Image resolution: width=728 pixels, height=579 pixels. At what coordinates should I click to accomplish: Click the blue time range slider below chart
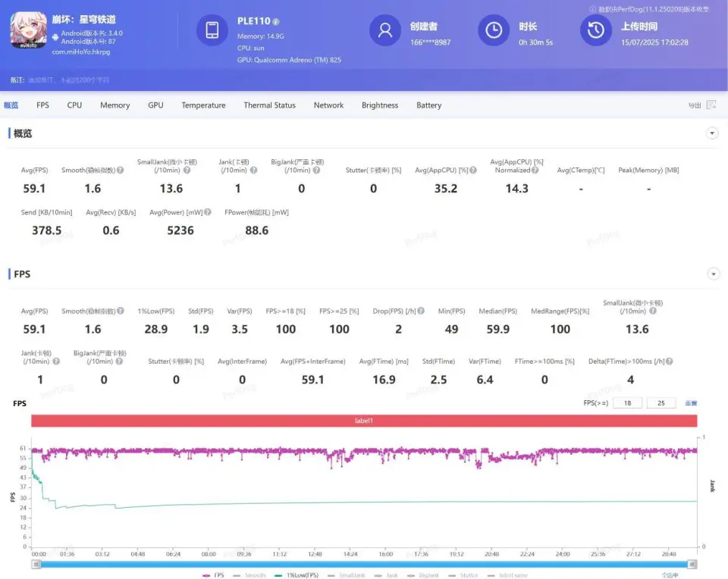[x=364, y=564]
